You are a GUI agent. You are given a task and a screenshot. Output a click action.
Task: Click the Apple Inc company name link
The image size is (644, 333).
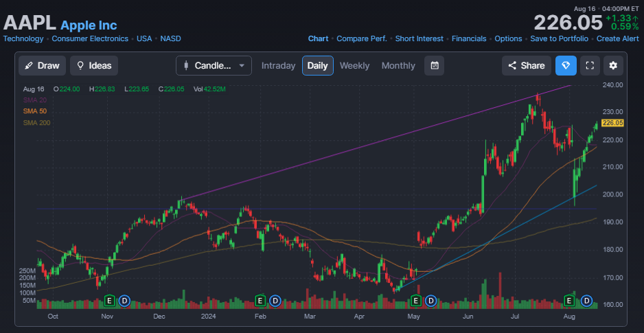coord(89,25)
